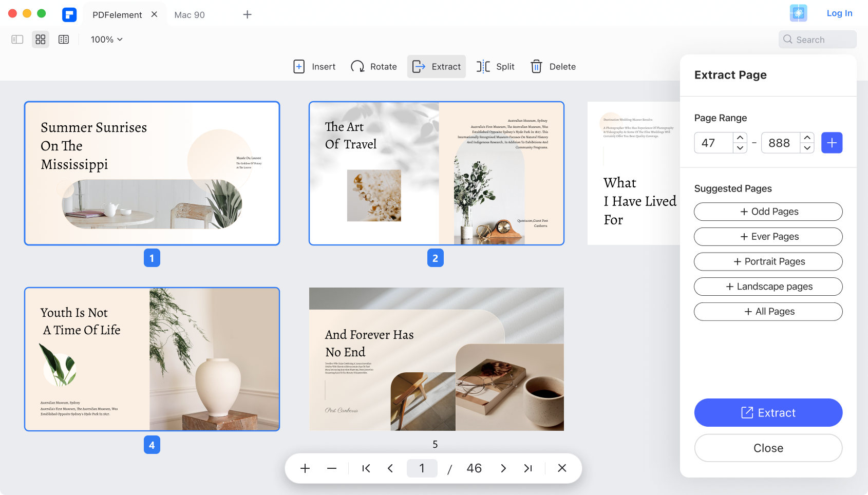868x495 pixels.
Task: Open the 100% zoom dropdown
Action: click(x=107, y=40)
